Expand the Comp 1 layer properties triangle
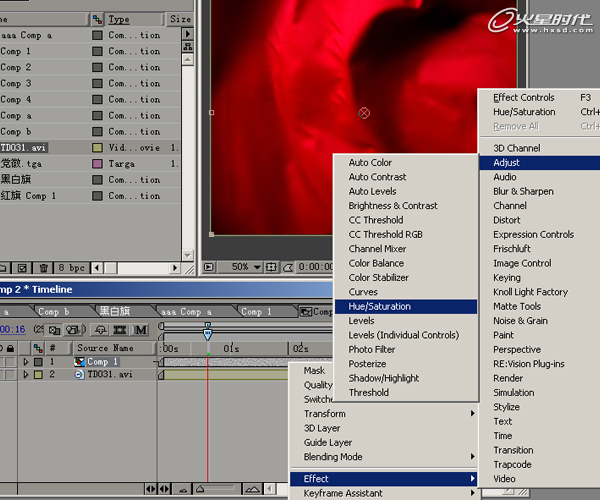The image size is (600, 500). (26, 361)
